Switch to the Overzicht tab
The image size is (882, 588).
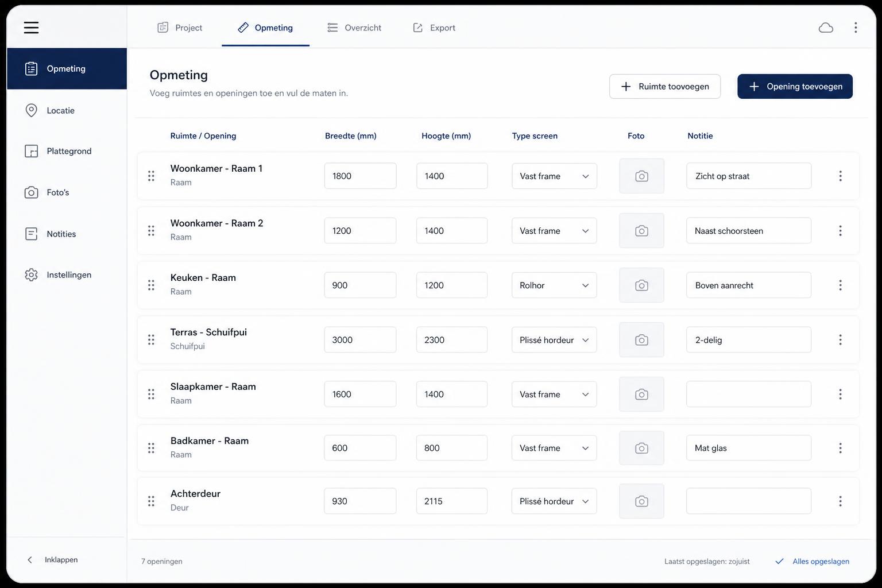354,28
